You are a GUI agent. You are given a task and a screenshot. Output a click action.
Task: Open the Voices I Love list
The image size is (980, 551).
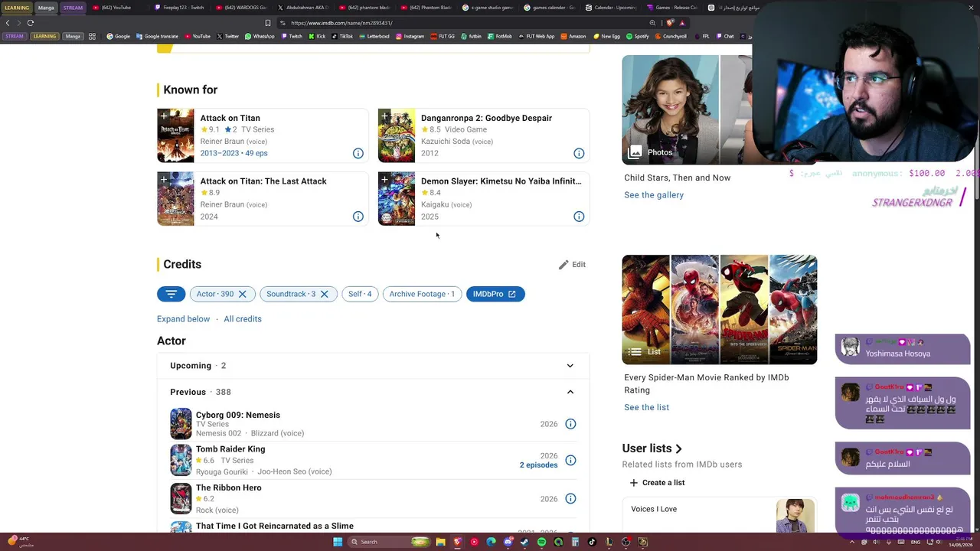click(654, 509)
